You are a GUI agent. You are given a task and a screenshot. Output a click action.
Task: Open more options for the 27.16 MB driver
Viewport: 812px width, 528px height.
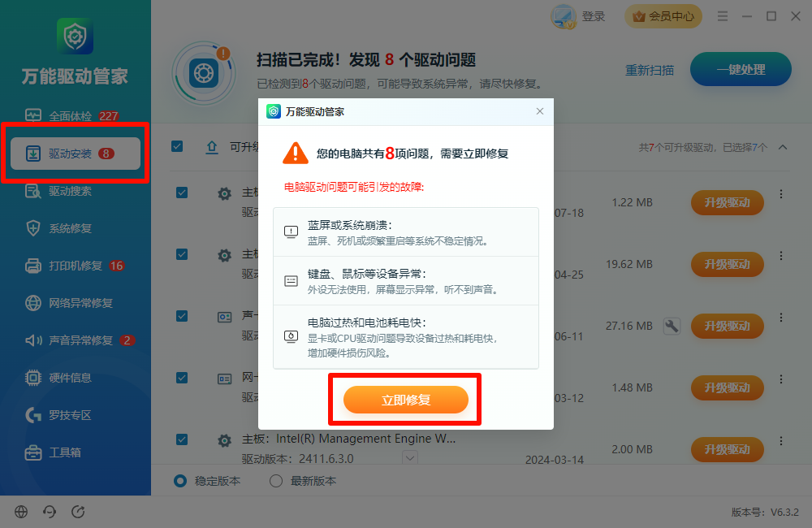(781, 317)
